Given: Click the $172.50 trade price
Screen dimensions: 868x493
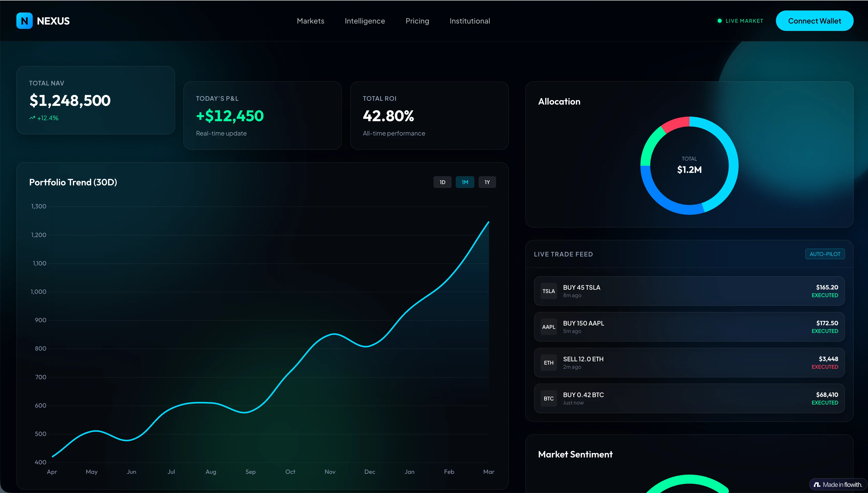Looking at the screenshot, I should coord(827,323).
